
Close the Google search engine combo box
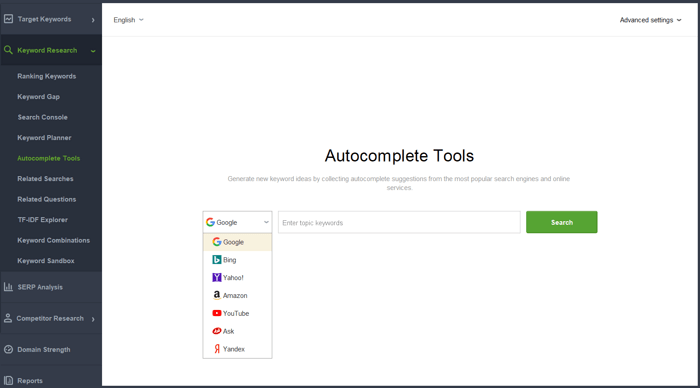tap(237, 222)
